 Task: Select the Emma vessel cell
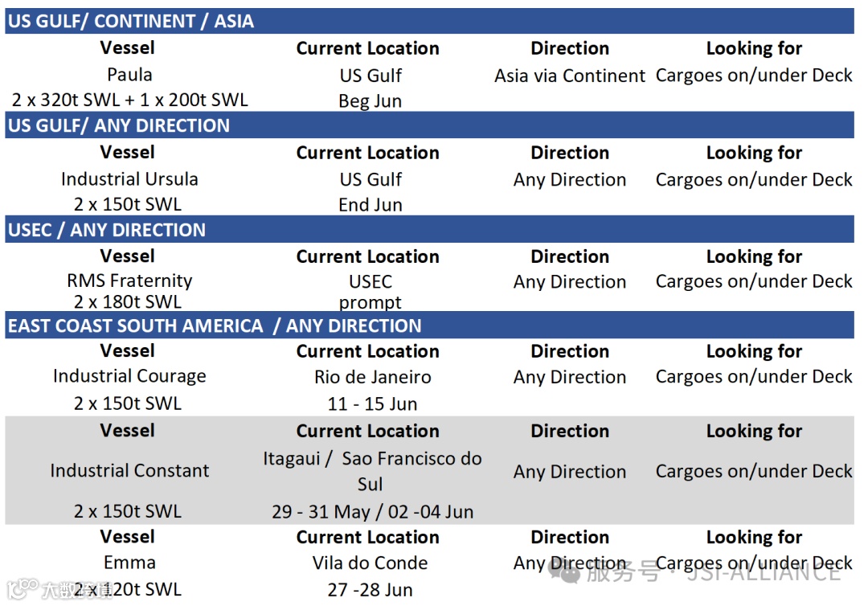click(129, 563)
